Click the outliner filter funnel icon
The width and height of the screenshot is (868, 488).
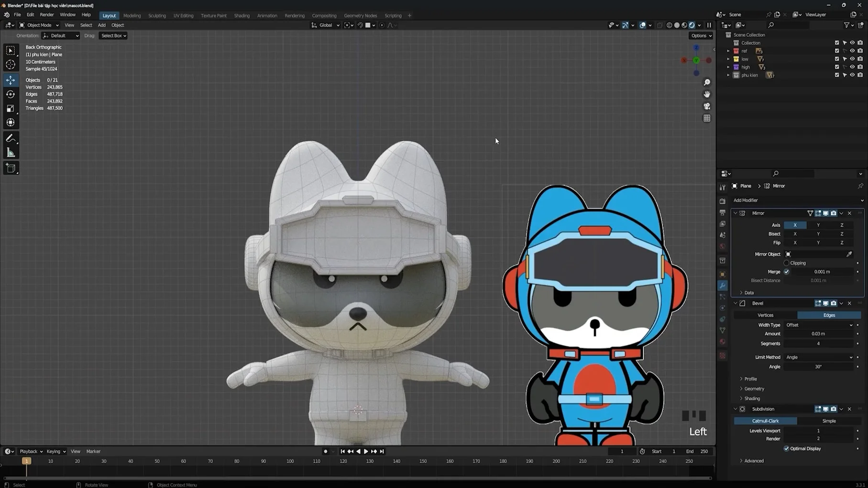847,25
